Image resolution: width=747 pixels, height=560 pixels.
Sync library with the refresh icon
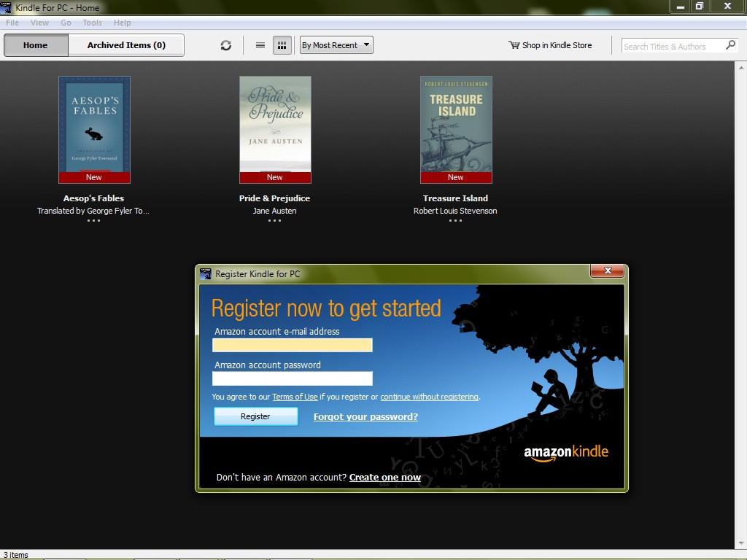pos(226,45)
